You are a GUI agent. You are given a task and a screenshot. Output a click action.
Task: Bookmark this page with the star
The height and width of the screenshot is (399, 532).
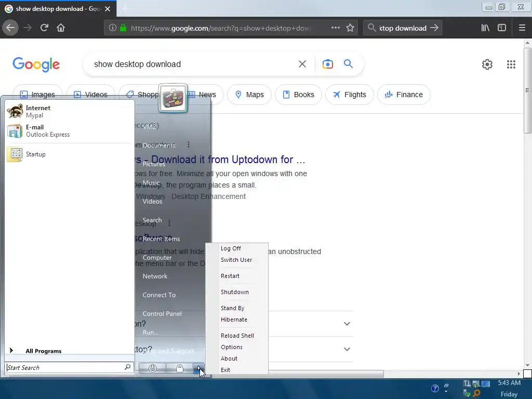click(x=350, y=28)
